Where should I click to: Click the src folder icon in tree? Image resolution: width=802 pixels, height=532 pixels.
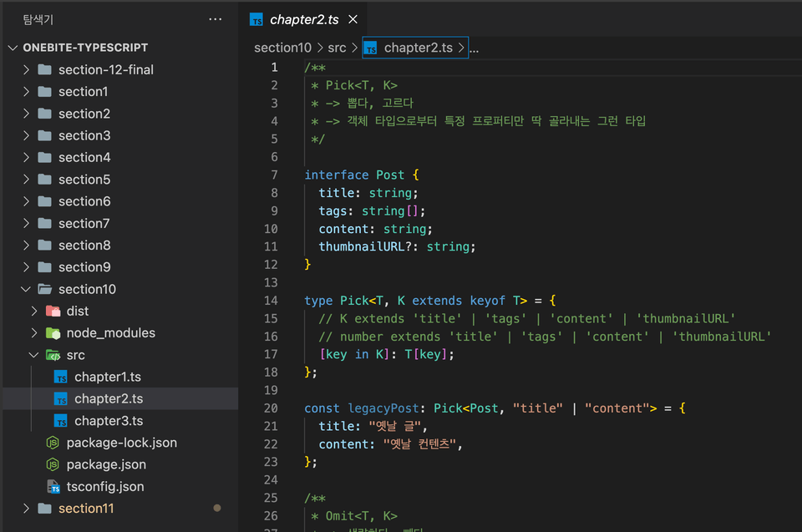[x=53, y=355]
